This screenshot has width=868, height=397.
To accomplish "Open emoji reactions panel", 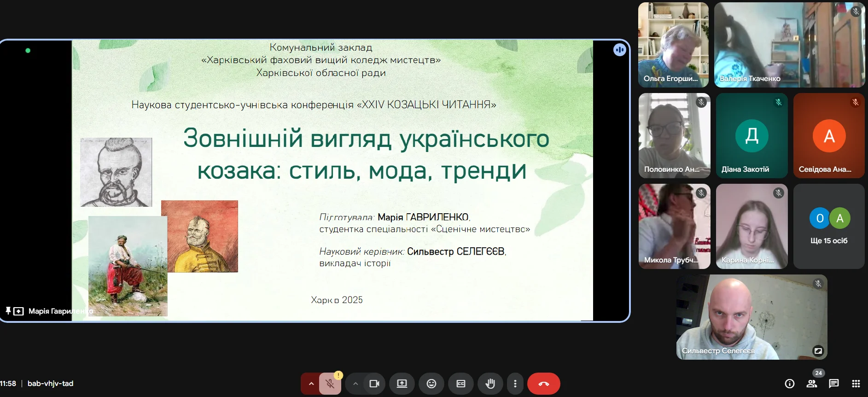I will pyautogui.click(x=431, y=384).
